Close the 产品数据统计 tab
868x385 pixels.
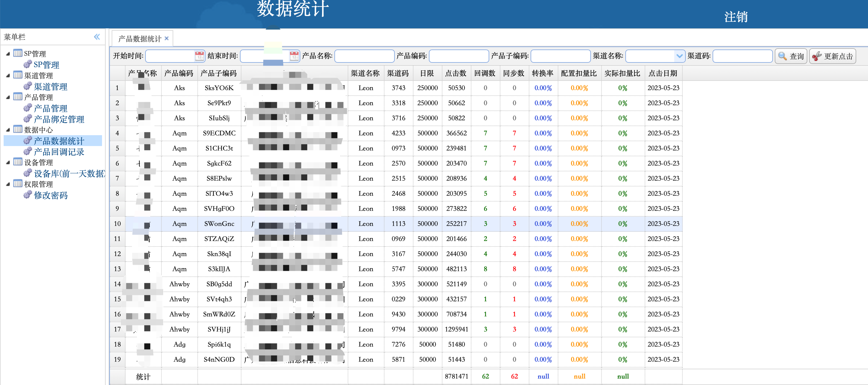[167, 38]
